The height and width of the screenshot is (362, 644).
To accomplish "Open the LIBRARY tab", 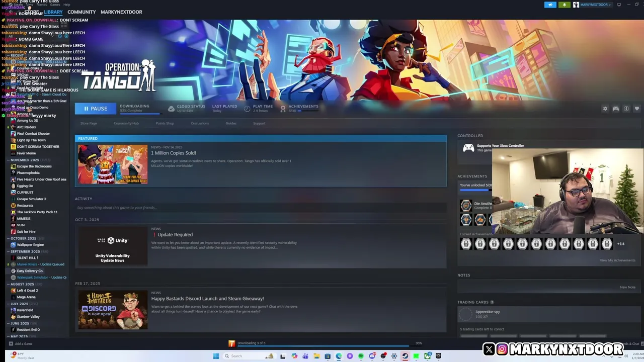I will [53, 12].
